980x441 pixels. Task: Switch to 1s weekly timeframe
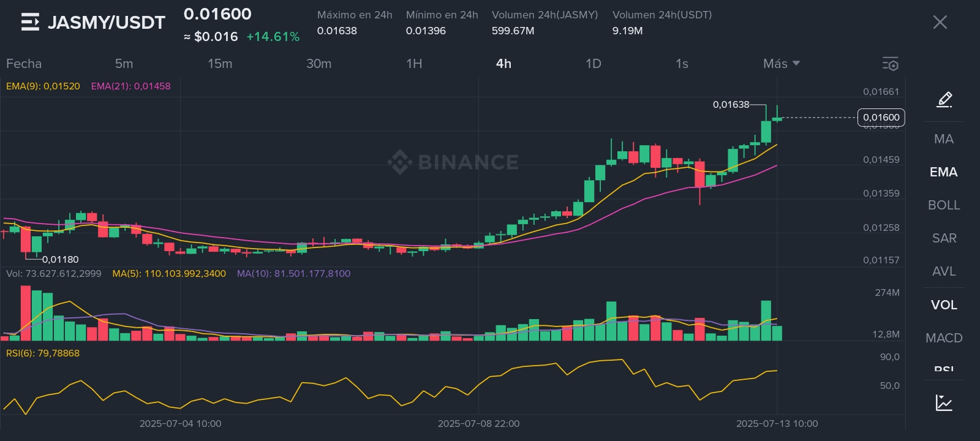(682, 64)
